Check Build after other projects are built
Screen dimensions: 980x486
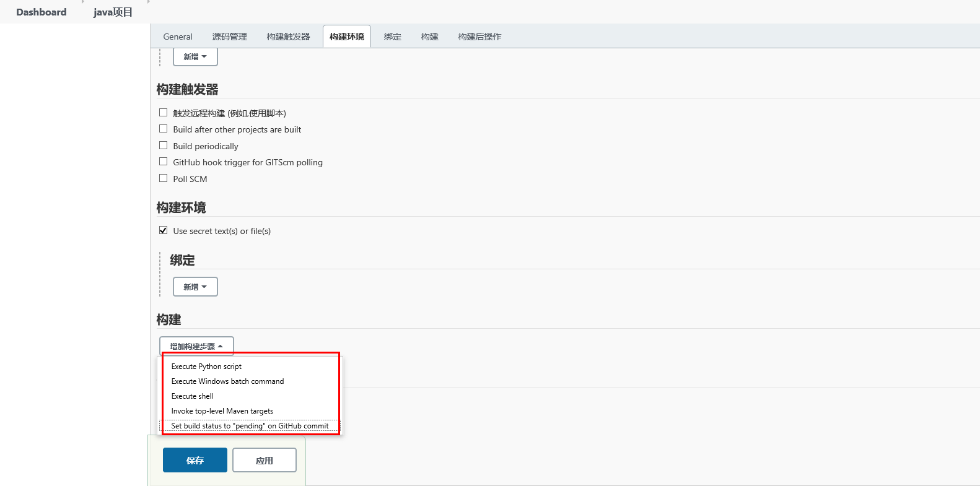[x=163, y=129]
